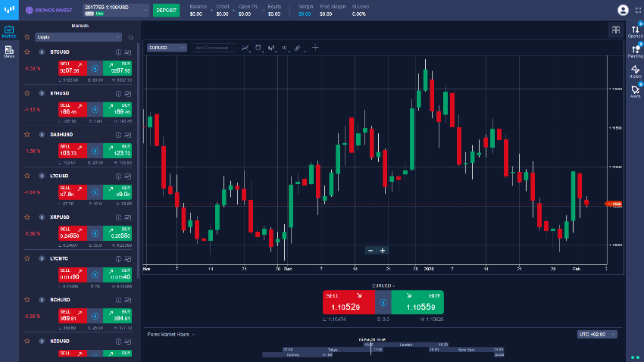Open BTCUSD chart icon
The image size is (644, 362).
pos(128,52)
